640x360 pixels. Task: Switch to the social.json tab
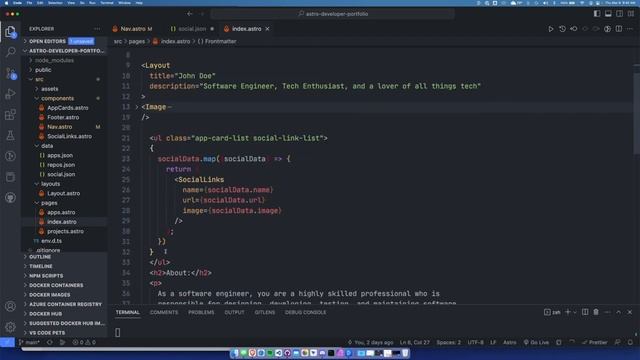[191, 29]
